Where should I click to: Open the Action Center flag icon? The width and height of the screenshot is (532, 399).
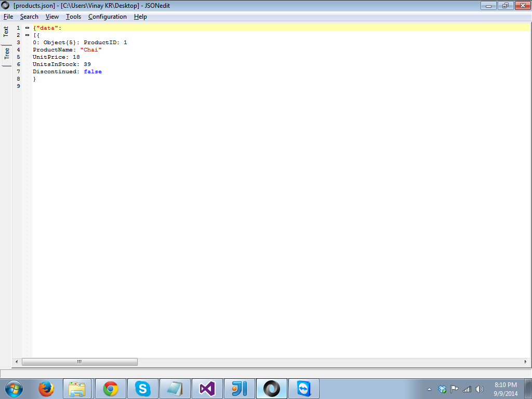[454, 389]
